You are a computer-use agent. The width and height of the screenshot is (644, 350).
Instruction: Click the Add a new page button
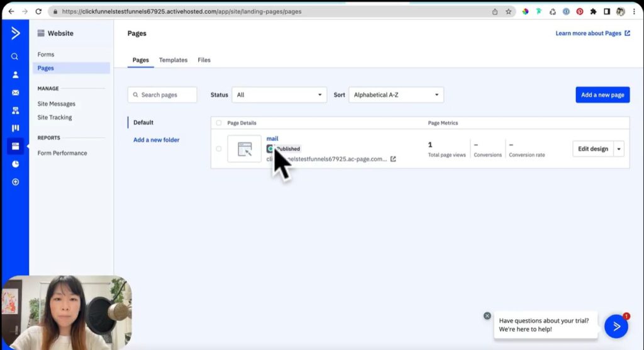click(602, 95)
